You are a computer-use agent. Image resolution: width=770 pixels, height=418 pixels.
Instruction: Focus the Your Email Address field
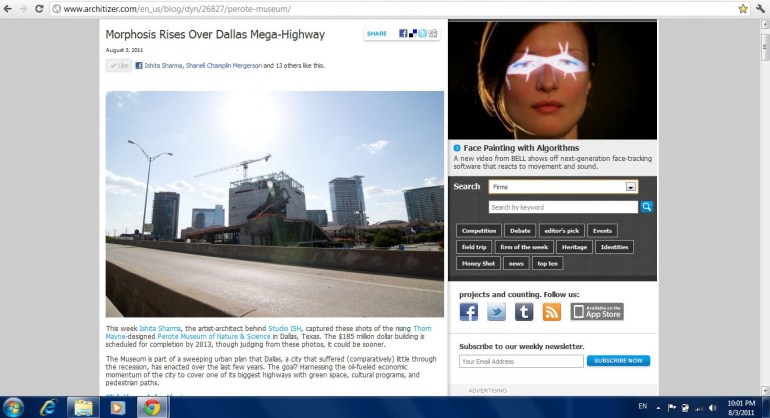point(519,361)
